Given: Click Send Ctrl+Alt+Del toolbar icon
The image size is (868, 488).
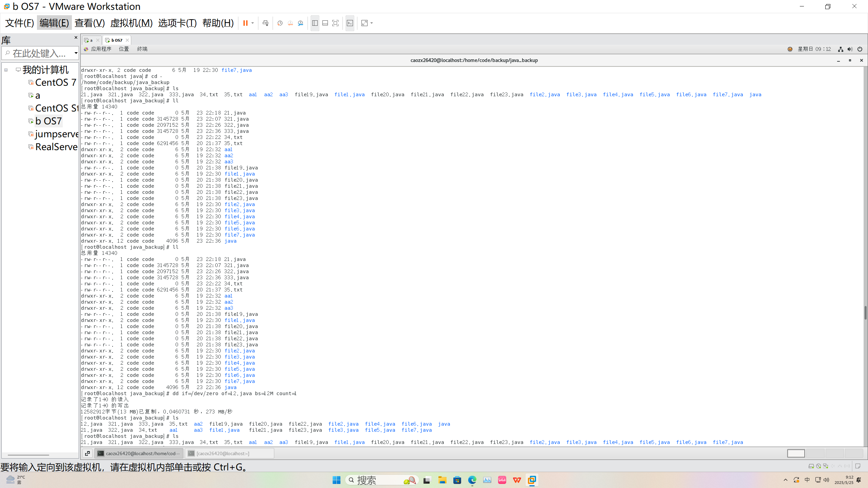Looking at the screenshot, I should (x=265, y=23).
